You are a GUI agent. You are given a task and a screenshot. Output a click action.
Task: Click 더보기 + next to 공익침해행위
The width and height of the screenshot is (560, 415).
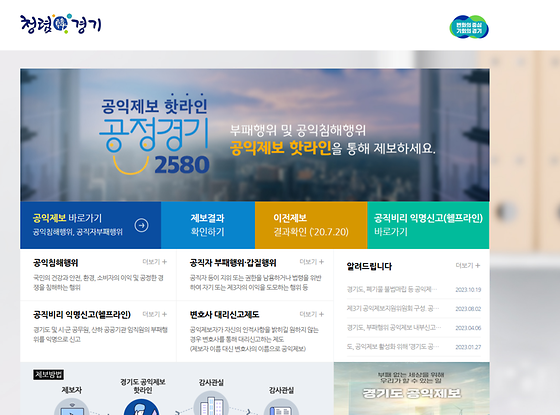tap(155, 262)
